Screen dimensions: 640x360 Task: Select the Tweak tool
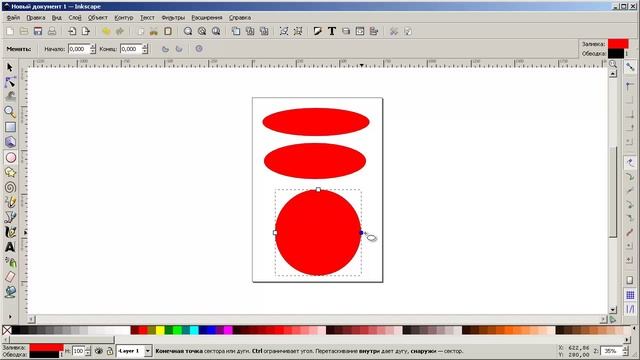coord(10,97)
